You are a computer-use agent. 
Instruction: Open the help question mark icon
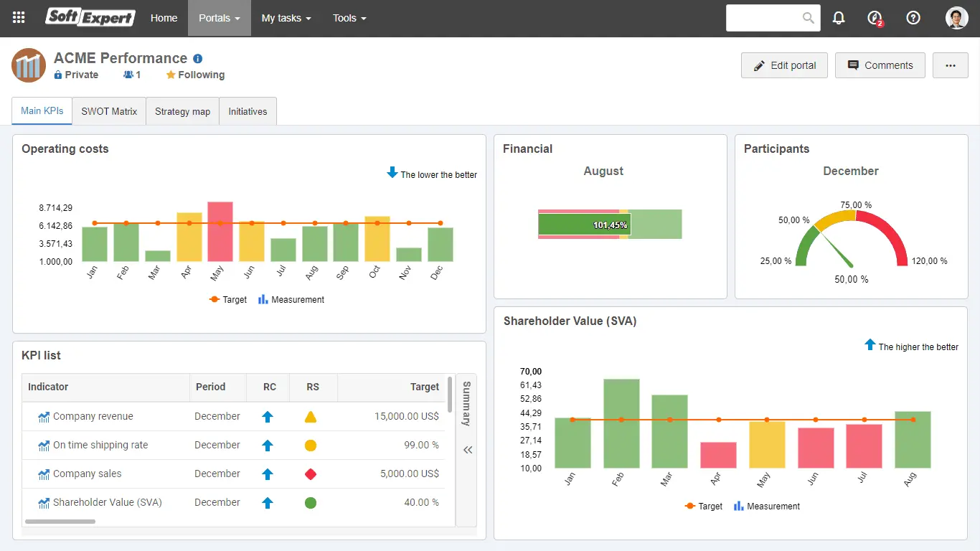pos(913,18)
